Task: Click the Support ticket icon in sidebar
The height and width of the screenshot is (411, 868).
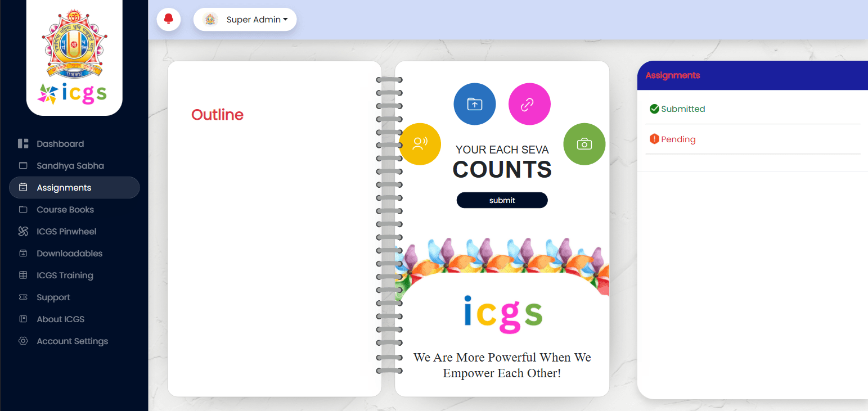Action: [23, 297]
